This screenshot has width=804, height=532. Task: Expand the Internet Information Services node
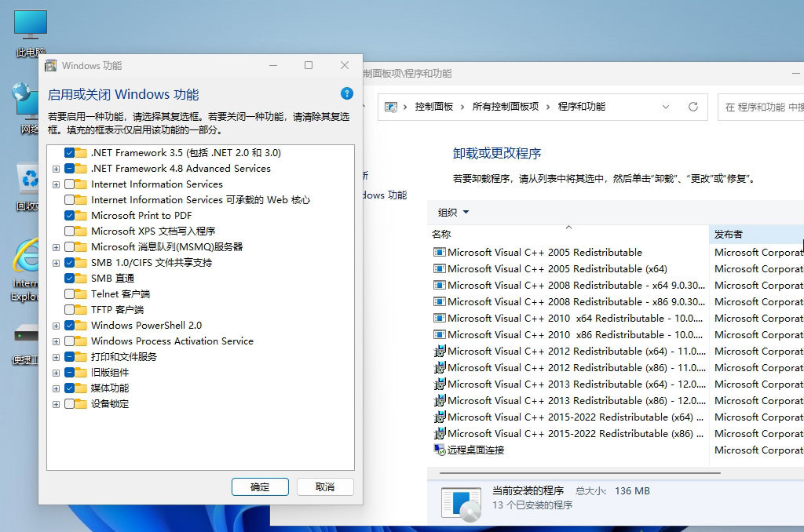point(54,184)
